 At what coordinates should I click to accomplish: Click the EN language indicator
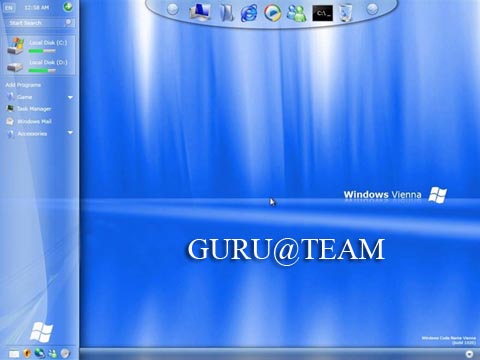click(x=9, y=7)
